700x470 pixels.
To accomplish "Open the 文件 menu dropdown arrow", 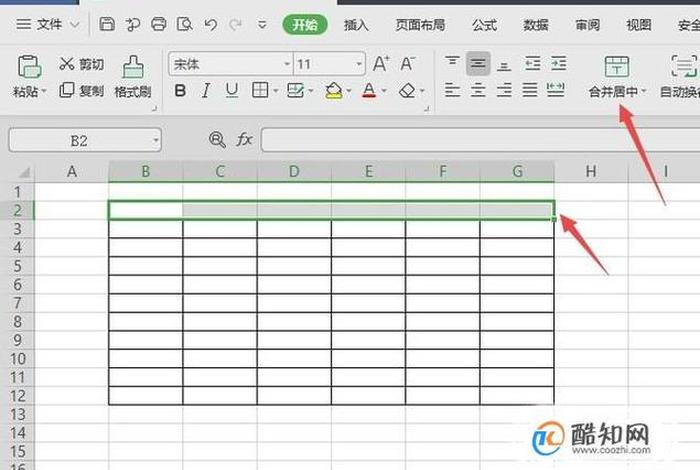I will (75, 25).
